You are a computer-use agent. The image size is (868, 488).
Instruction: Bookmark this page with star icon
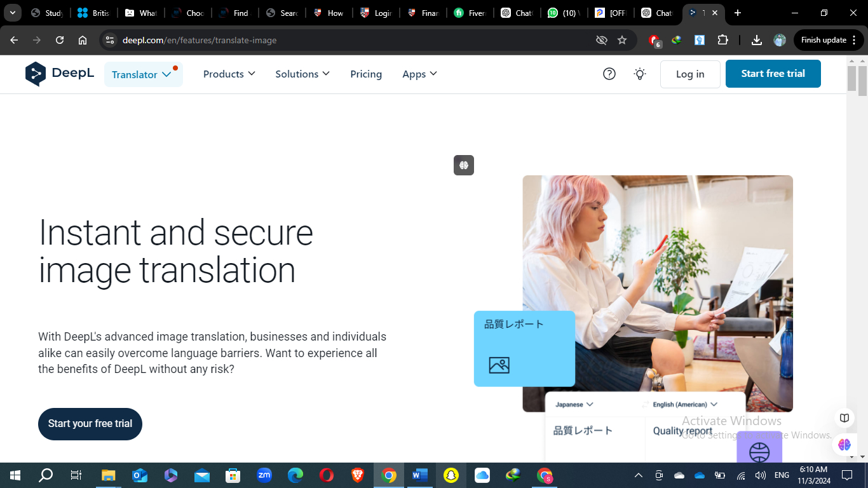(622, 40)
